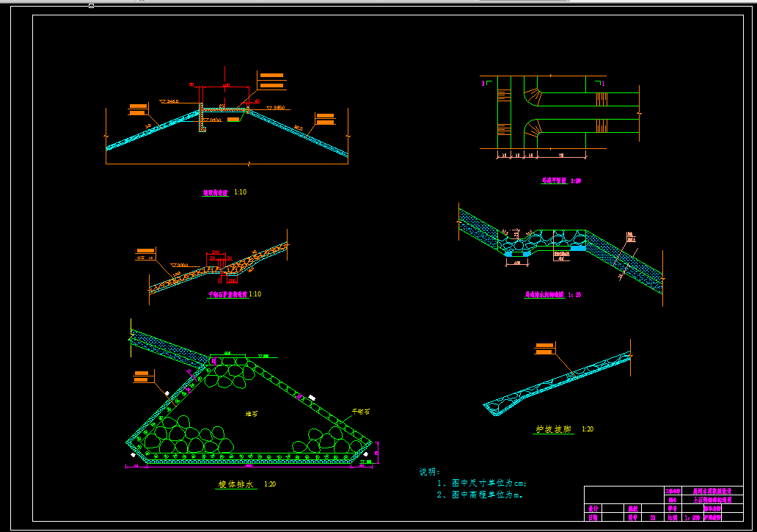Click note 2、图中高程单位为m
The height and width of the screenshot is (532, 757).
click(480, 495)
